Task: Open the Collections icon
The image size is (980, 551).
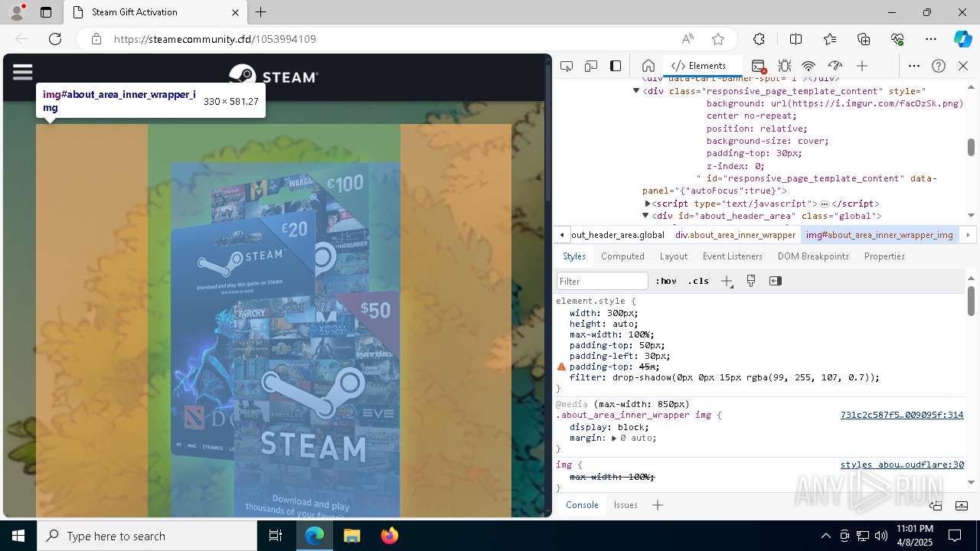Action: click(864, 39)
